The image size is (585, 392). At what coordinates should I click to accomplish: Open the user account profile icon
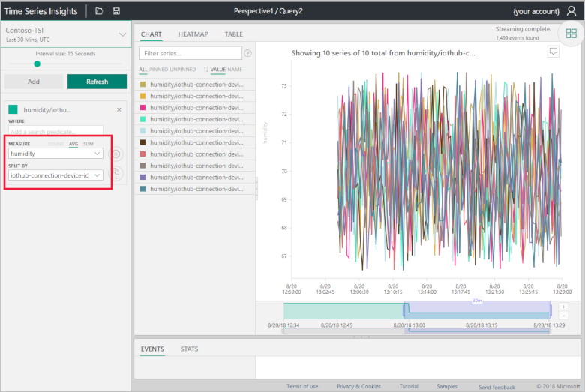(571, 11)
